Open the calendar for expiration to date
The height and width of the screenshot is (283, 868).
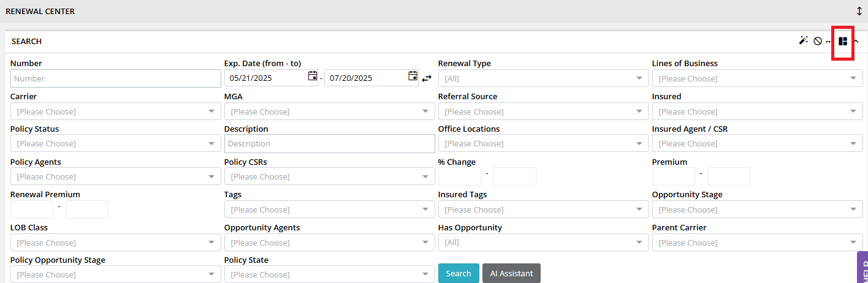(413, 77)
